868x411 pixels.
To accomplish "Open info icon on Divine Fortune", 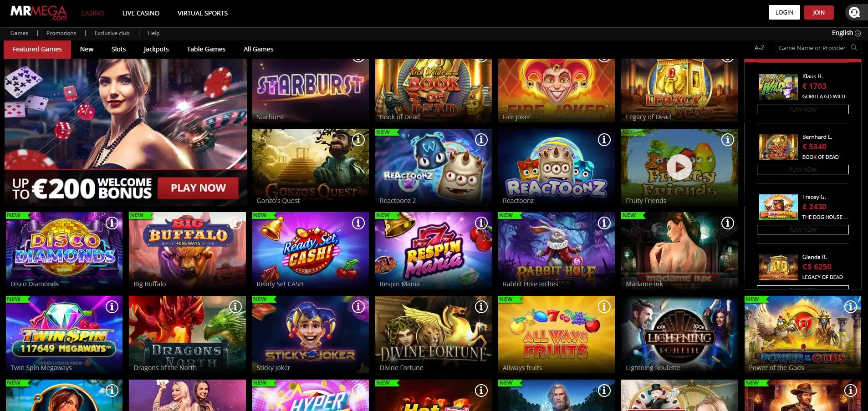I will tap(481, 307).
